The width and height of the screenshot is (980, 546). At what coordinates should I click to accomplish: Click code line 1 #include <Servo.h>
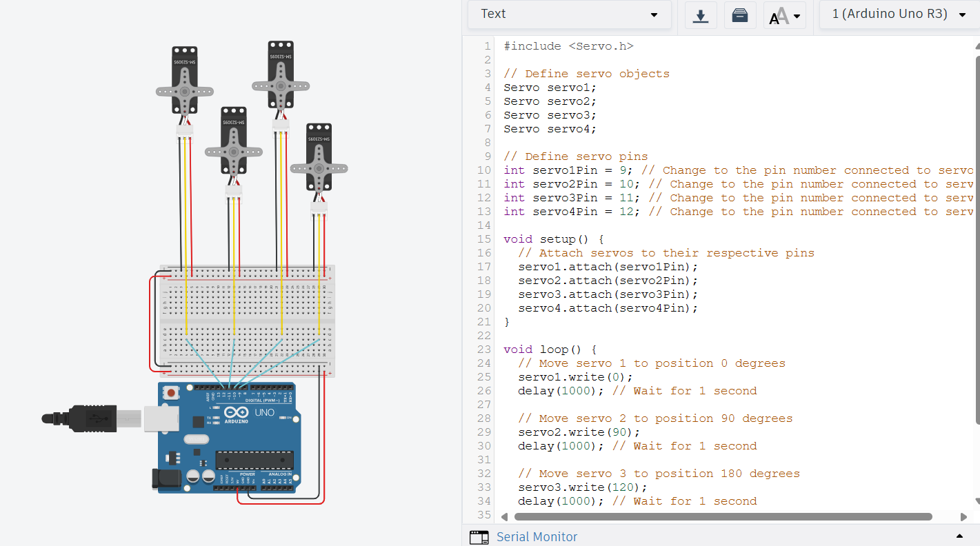[x=568, y=46]
